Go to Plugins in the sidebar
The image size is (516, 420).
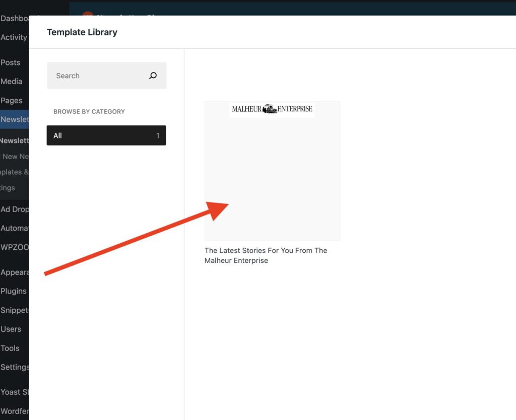(x=14, y=291)
